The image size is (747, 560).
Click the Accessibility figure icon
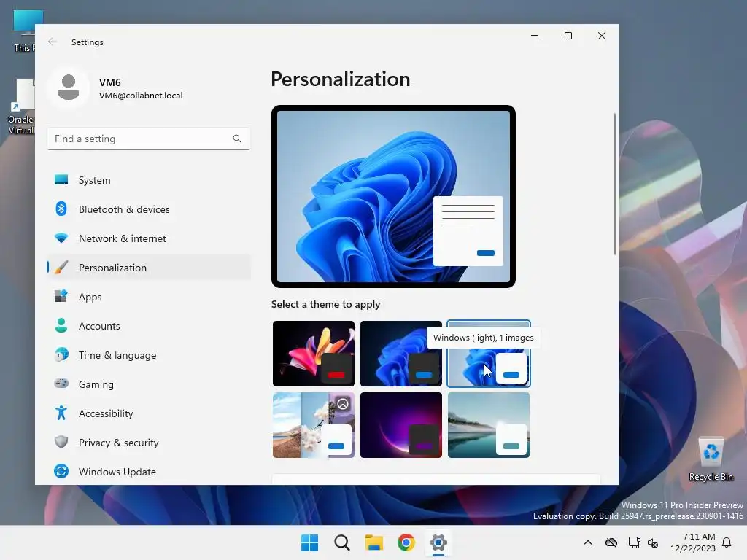pyautogui.click(x=61, y=413)
